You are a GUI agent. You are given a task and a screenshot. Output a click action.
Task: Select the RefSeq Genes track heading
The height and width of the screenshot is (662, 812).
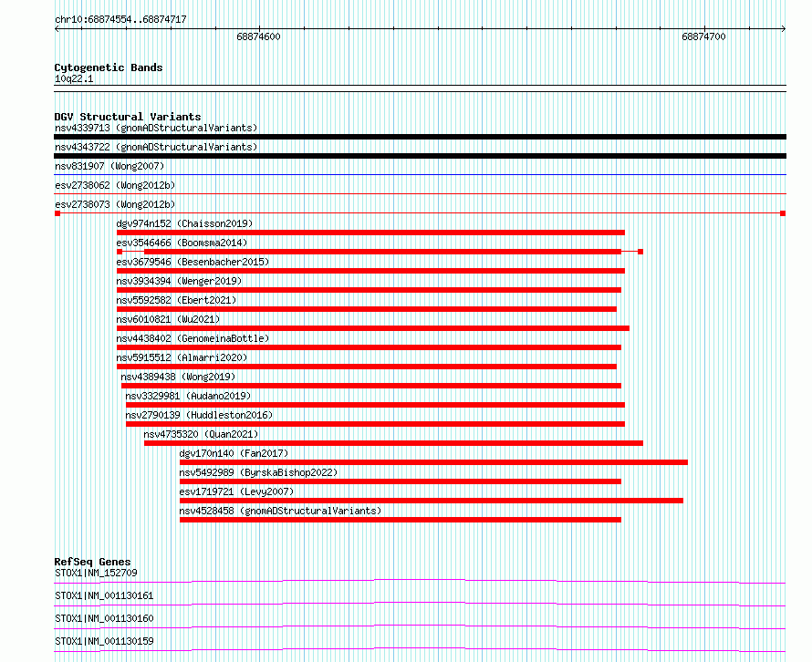pyautogui.click(x=93, y=562)
